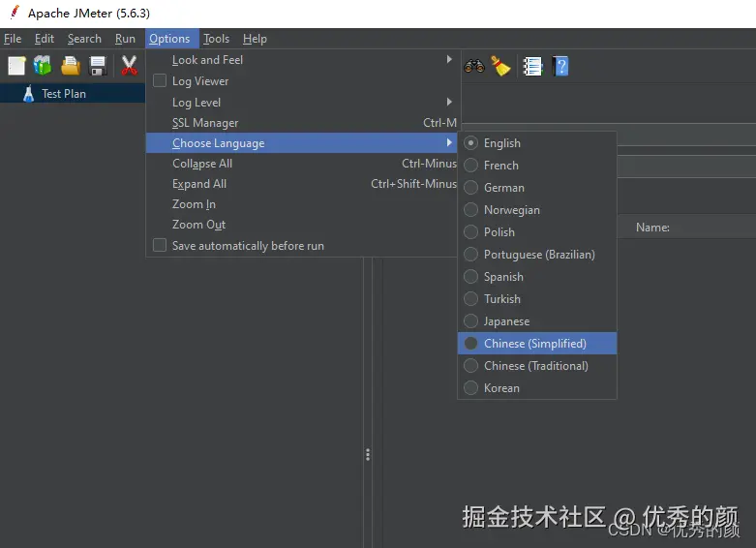
Task: Pick the Polish language radio button
Action: click(x=470, y=231)
